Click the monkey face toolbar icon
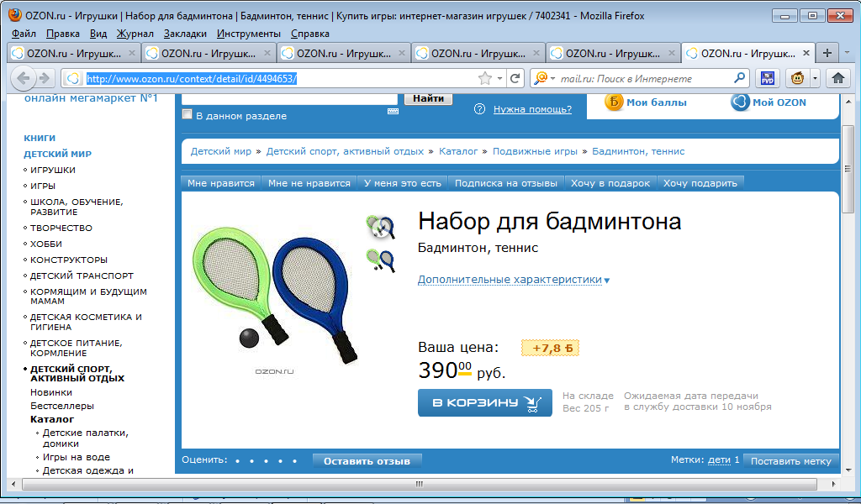The height and width of the screenshot is (504, 861). [x=797, y=78]
